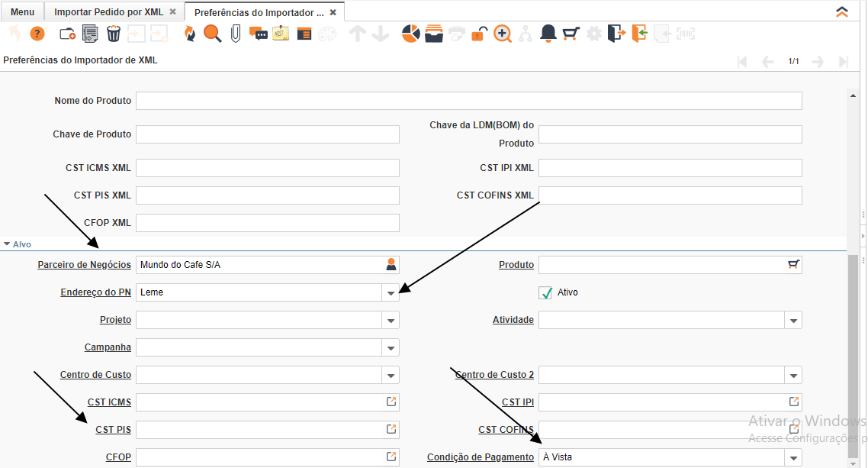The height and width of the screenshot is (468, 868).
Task: Open the Atividade dropdown arrow
Action: click(793, 320)
